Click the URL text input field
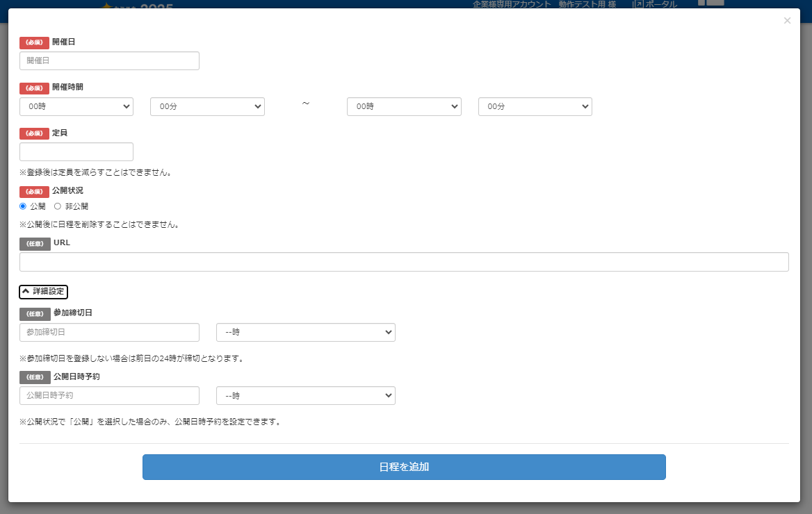The image size is (812, 514). pos(404,262)
